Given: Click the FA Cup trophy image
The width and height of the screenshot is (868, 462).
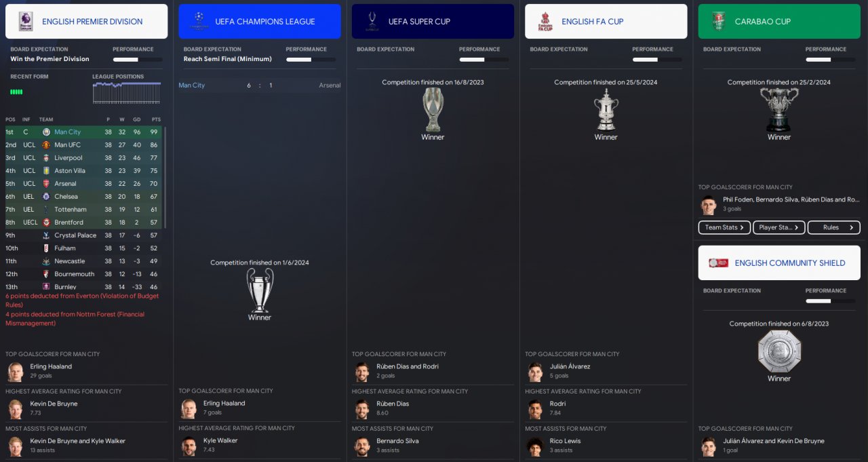Looking at the screenshot, I should tap(606, 109).
